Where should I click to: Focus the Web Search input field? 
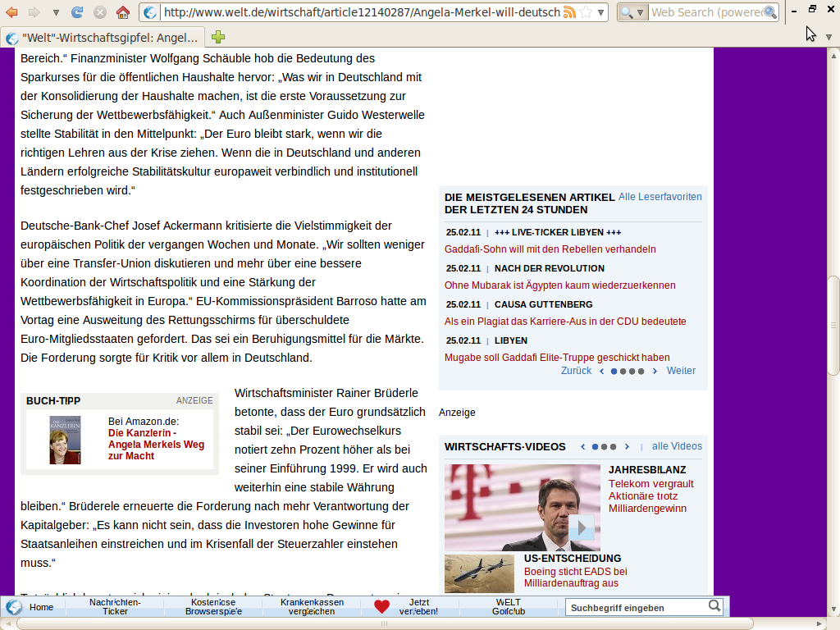point(706,12)
